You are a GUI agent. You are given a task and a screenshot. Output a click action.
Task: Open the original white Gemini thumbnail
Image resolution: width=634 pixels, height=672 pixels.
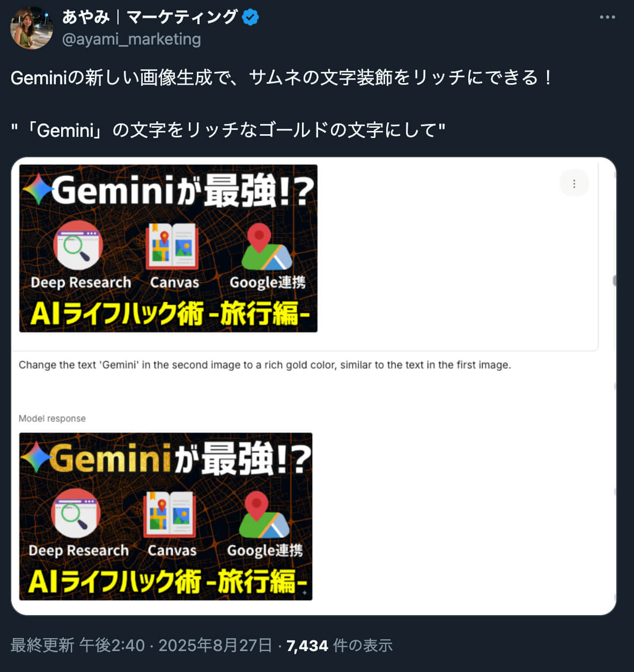point(168,249)
